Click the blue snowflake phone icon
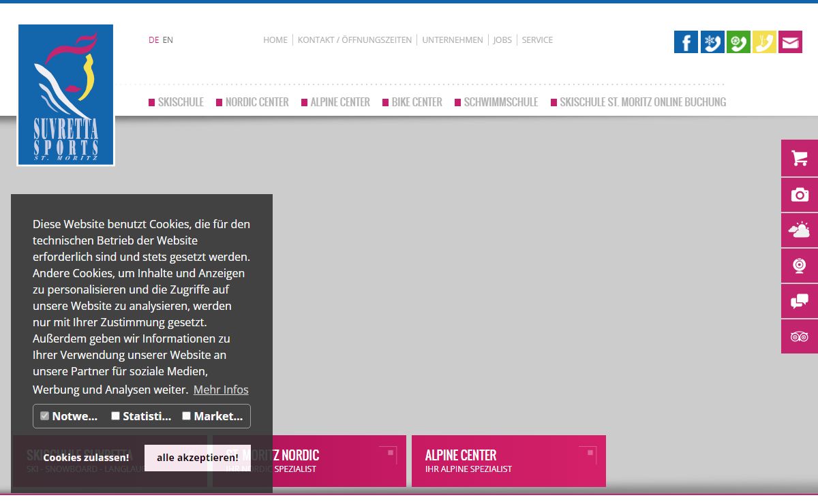 click(x=712, y=42)
